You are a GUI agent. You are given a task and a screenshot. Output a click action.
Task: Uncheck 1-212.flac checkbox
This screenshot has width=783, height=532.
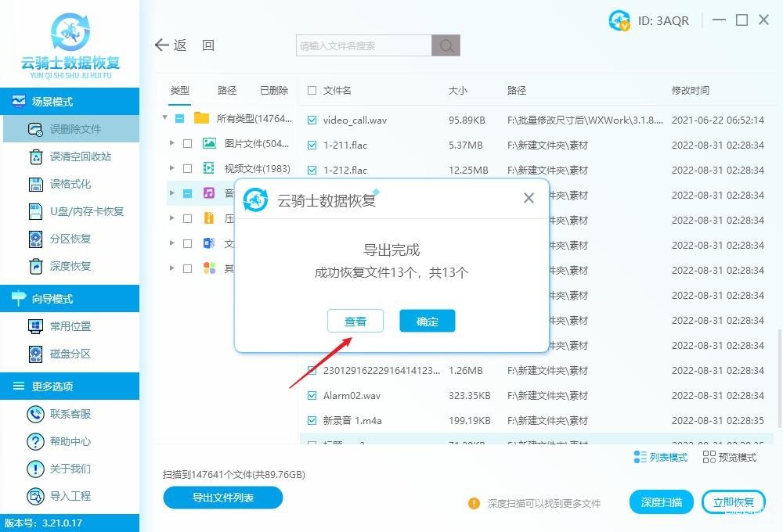click(x=312, y=171)
